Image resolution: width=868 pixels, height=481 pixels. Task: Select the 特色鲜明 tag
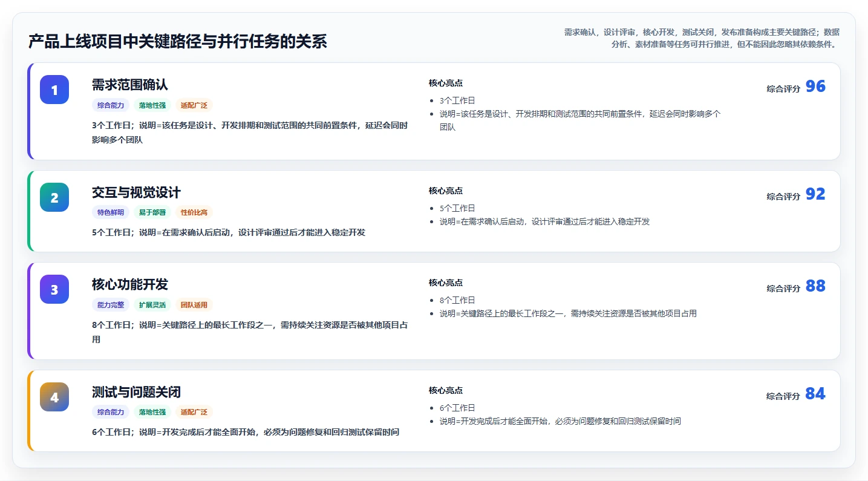coord(111,212)
